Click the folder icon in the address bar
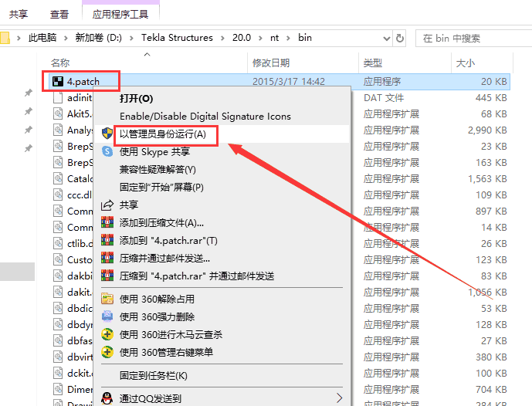The image size is (532, 406). click(x=5, y=38)
